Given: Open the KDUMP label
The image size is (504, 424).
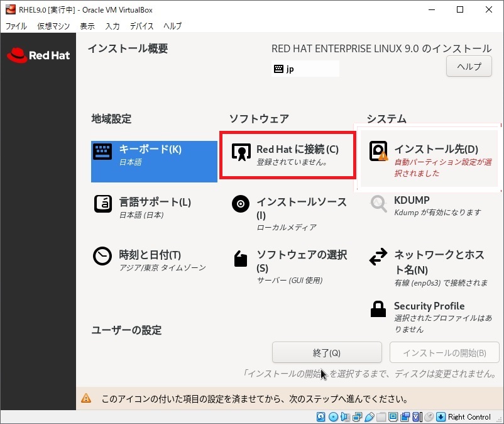Looking at the screenshot, I should pyautogui.click(x=412, y=200).
